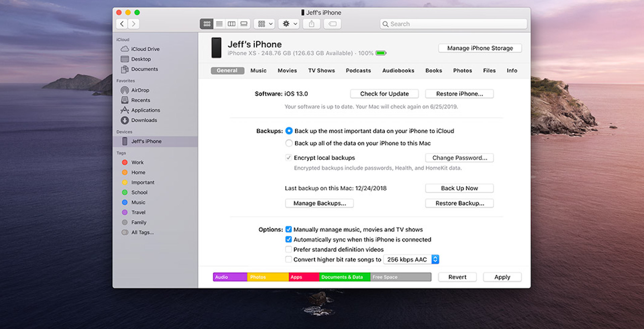Click the Edit Tags toolbar icon

point(332,24)
